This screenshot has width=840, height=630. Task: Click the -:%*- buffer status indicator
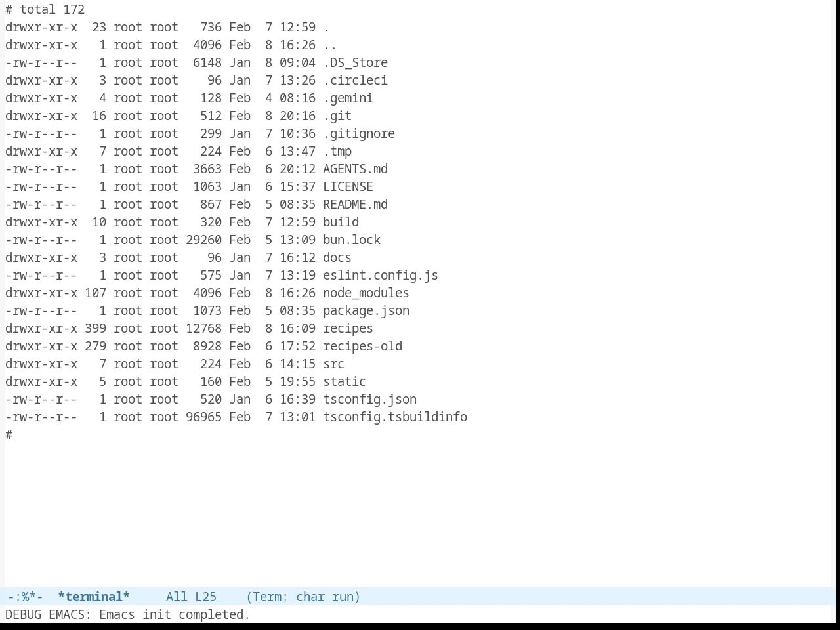25,597
